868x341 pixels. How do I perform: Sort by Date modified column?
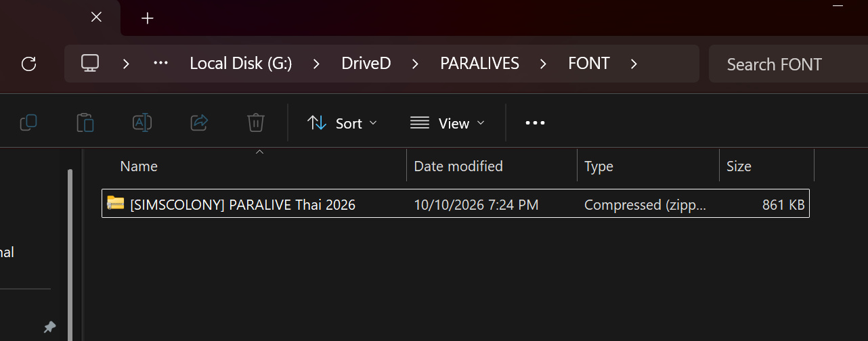coord(492,166)
